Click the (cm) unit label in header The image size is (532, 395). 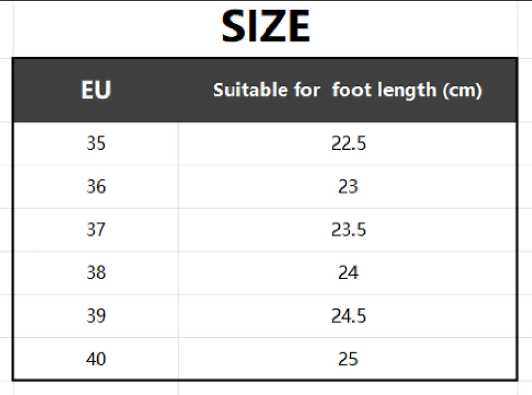pyautogui.click(x=463, y=91)
